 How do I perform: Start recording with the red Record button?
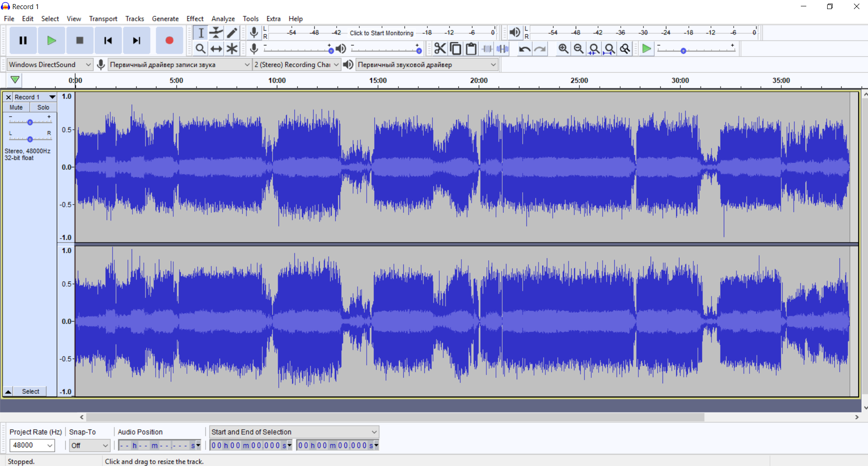click(169, 40)
